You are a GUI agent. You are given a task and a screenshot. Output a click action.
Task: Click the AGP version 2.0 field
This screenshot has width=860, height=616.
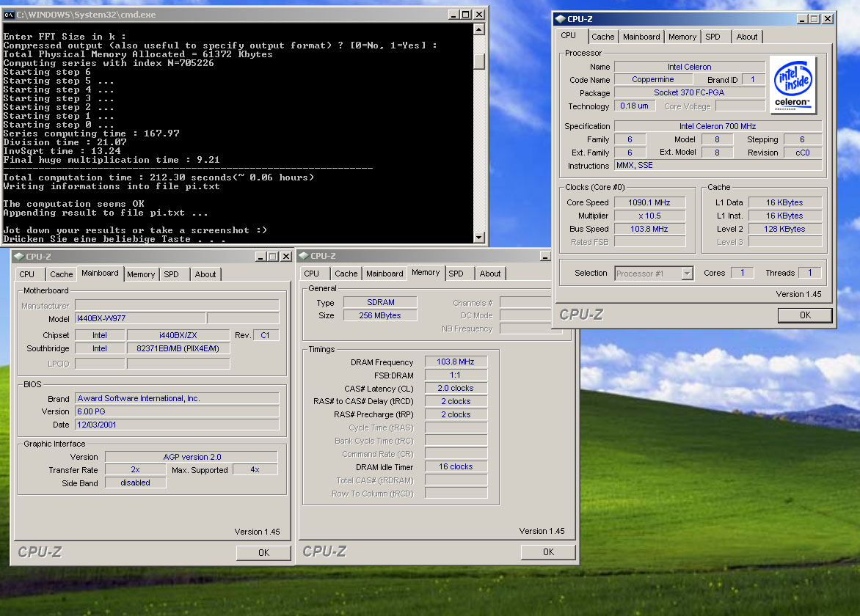tap(192, 457)
